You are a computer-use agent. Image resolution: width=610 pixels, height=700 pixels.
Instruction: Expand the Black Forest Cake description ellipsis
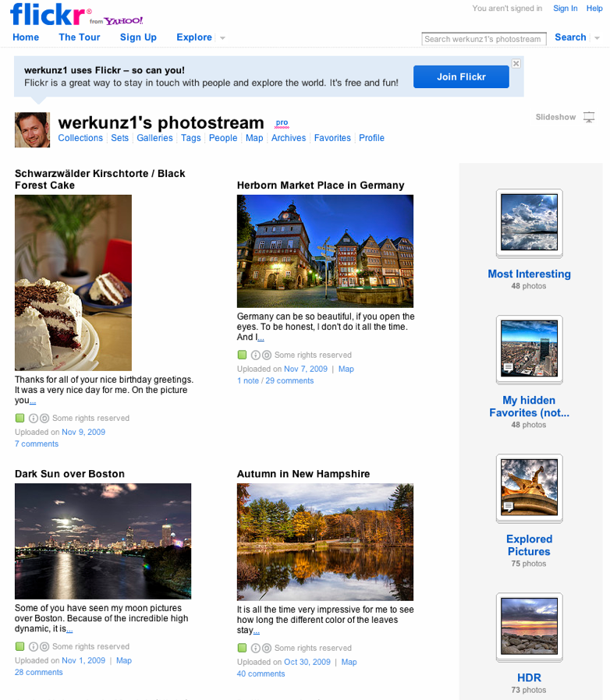(33, 401)
